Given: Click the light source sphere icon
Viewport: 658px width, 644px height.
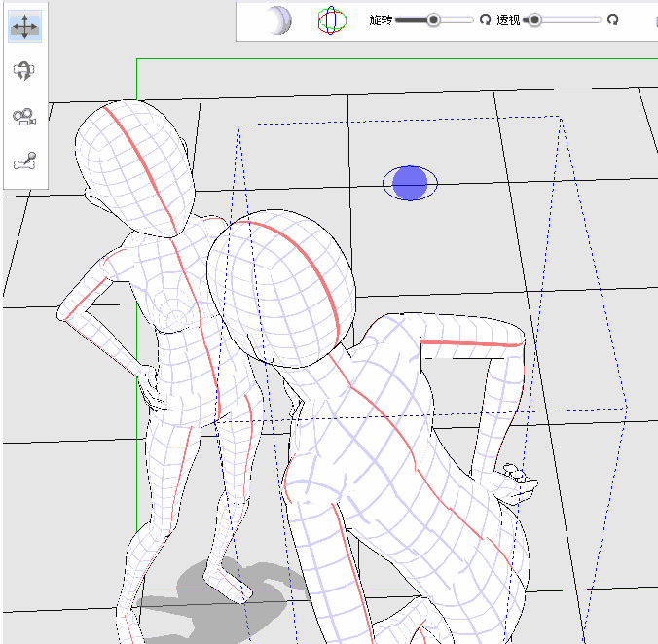Looking at the screenshot, I should point(278,20).
